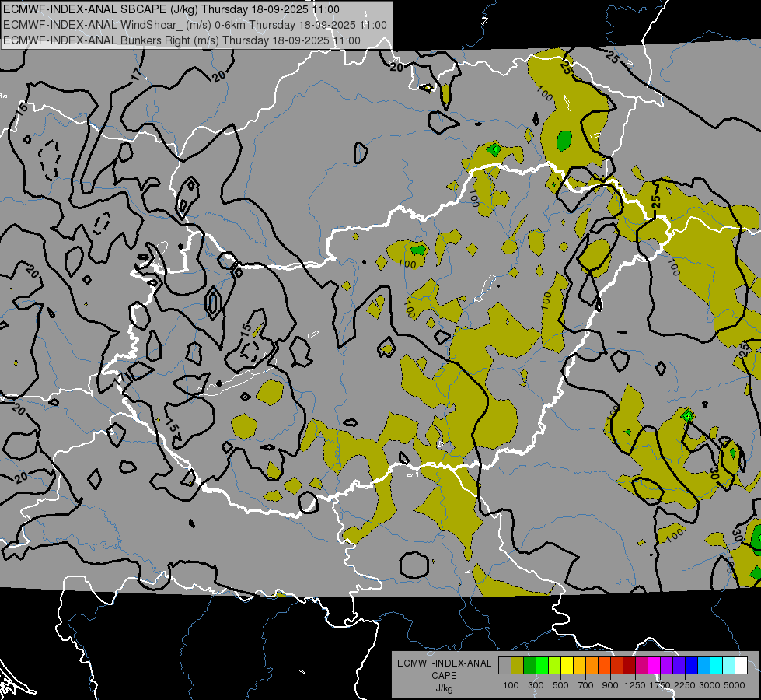This screenshot has height=700, width=761.
Task: Select the pink-magenta swatch right of 1250
Action: tap(641, 666)
